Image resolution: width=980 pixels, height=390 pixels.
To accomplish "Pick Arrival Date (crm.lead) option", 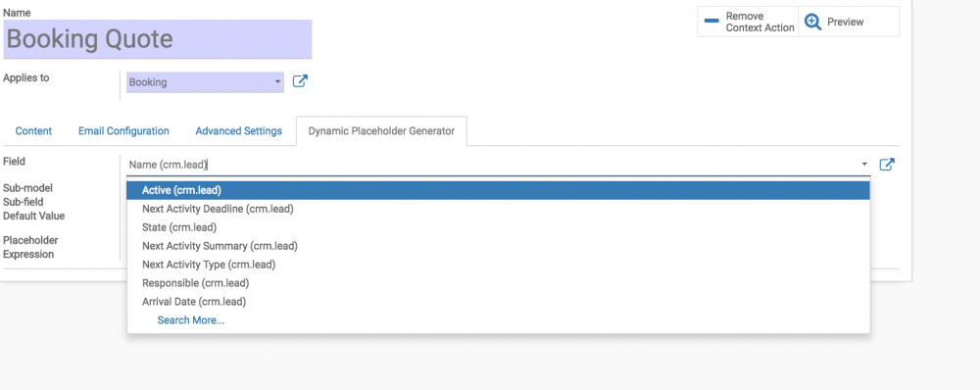I will 498,302.
